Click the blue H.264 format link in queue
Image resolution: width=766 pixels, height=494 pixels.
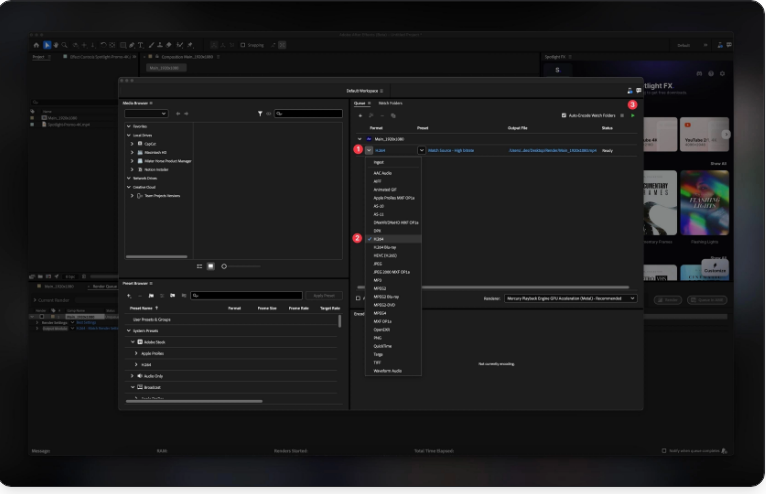[381, 150]
